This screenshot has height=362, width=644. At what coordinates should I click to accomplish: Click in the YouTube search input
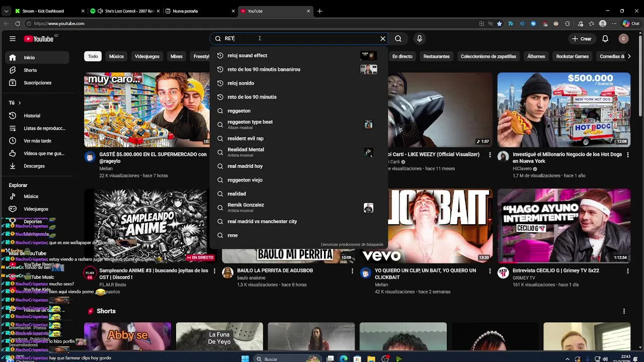tap(299, 39)
